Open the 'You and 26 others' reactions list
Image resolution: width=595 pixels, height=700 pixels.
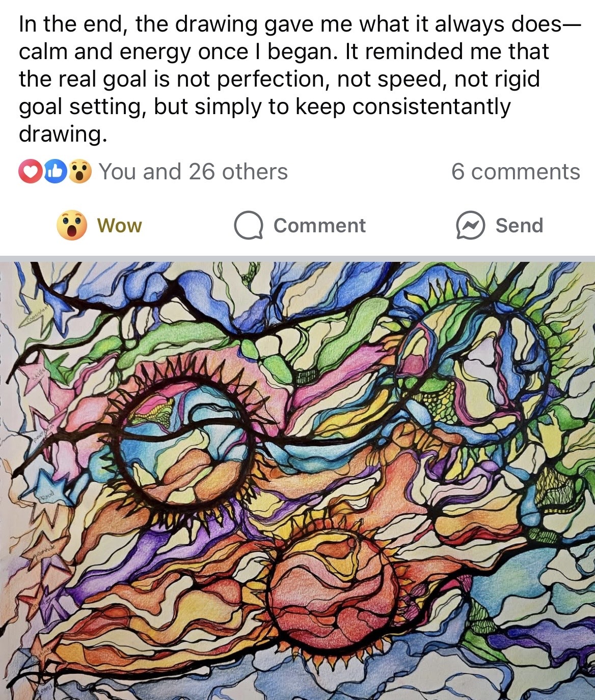[193, 172]
